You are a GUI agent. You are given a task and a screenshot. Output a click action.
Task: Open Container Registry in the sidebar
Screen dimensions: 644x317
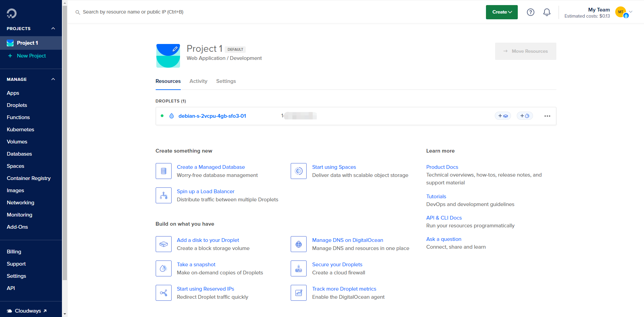(x=29, y=178)
